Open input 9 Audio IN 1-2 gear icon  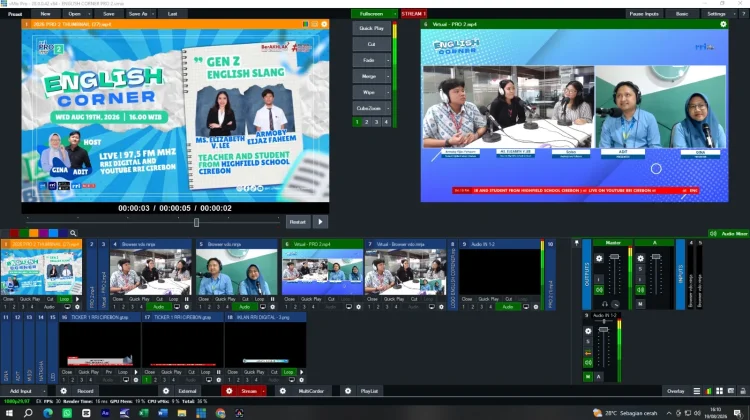click(536, 307)
